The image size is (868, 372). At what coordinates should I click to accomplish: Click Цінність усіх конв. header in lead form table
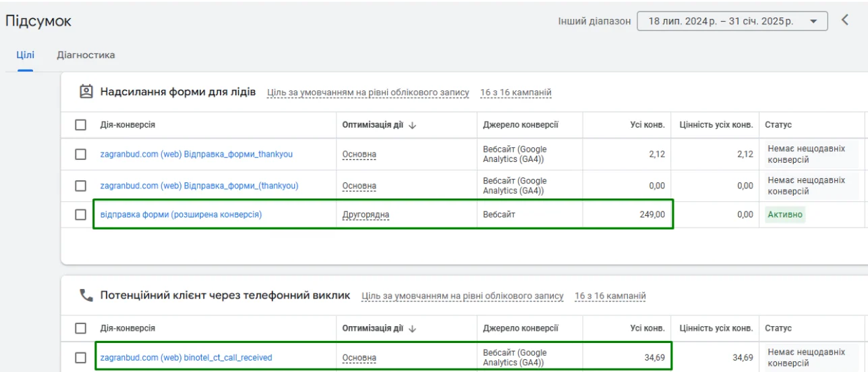(716, 125)
